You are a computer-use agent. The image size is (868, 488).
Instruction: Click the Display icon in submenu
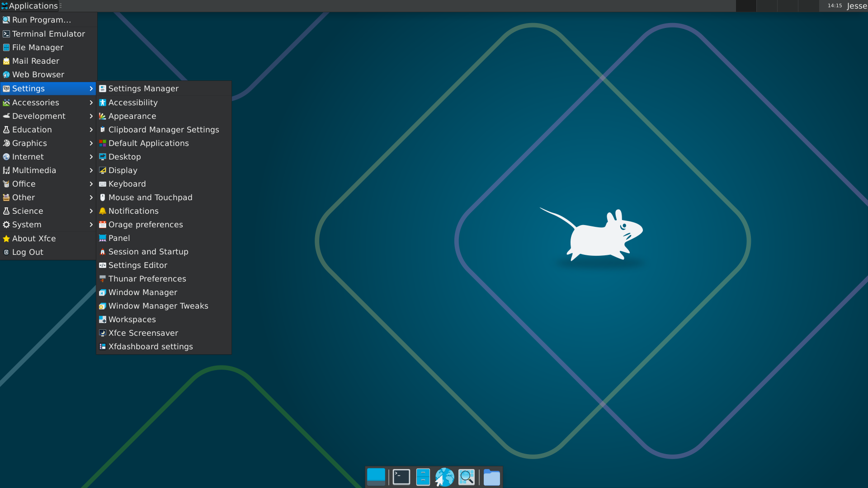tap(103, 170)
